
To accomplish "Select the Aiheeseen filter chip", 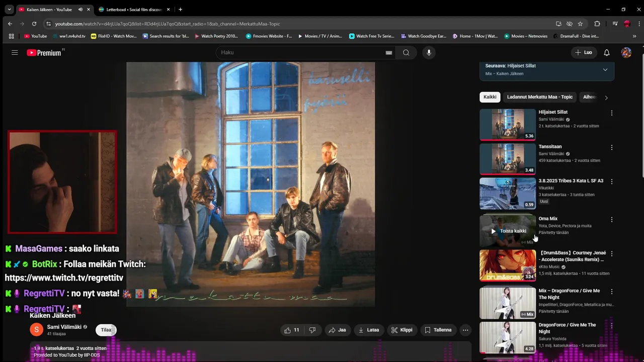I will pyautogui.click(x=589, y=97).
